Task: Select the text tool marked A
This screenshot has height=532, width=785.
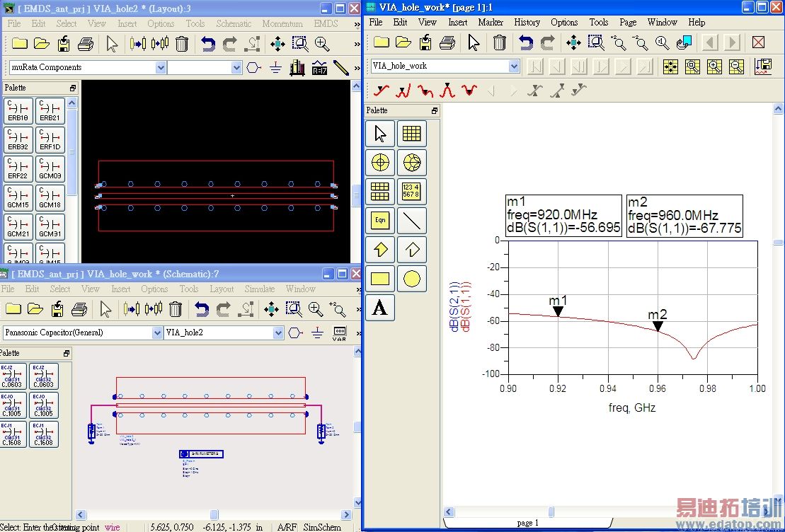Action: tap(380, 308)
